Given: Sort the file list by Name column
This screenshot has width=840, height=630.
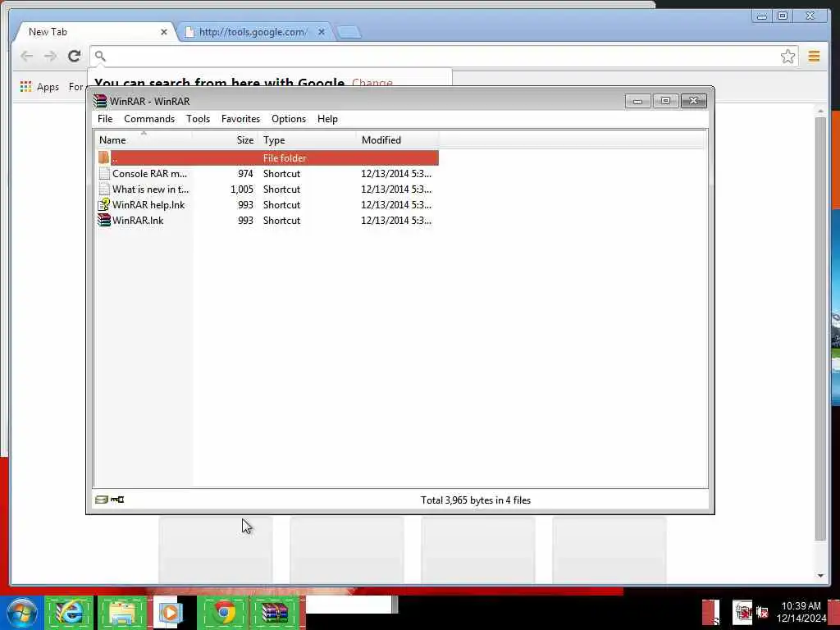Looking at the screenshot, I should click(144, 139).
